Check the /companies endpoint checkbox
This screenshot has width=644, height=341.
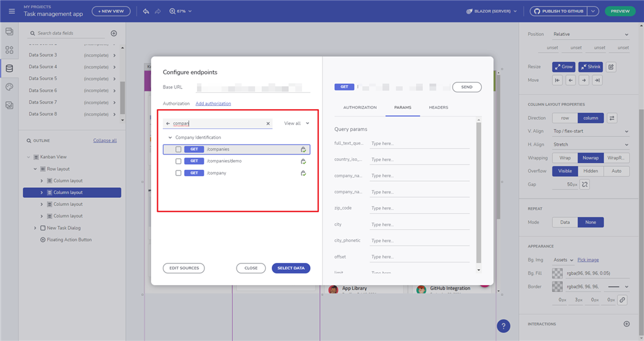[x=178, y=149]
